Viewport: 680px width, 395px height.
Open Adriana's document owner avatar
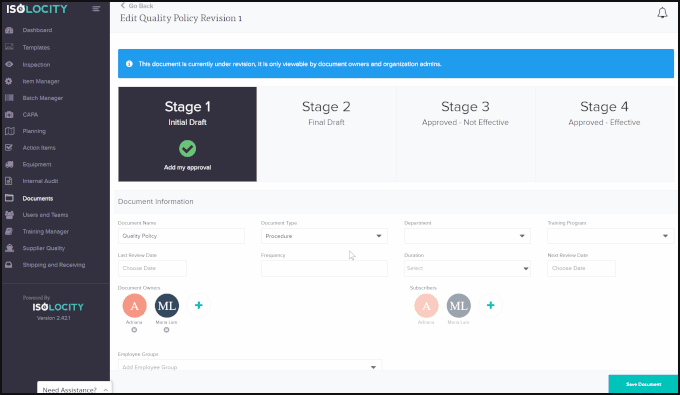click(x=134, y=306)
